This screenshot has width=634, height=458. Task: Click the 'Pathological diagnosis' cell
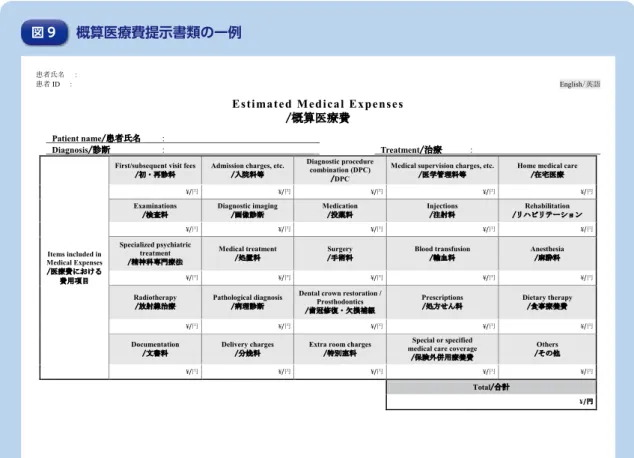pyautogui.click(x=247, y=302)
